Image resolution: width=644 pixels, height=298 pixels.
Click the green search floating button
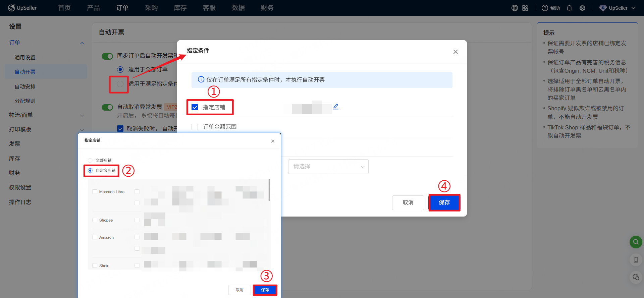636,242
